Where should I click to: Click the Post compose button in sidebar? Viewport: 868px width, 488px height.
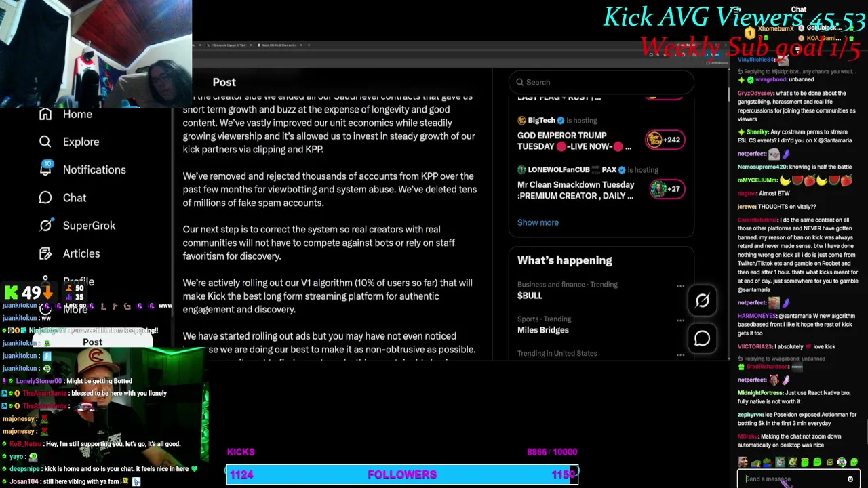[x=93, y=342]
